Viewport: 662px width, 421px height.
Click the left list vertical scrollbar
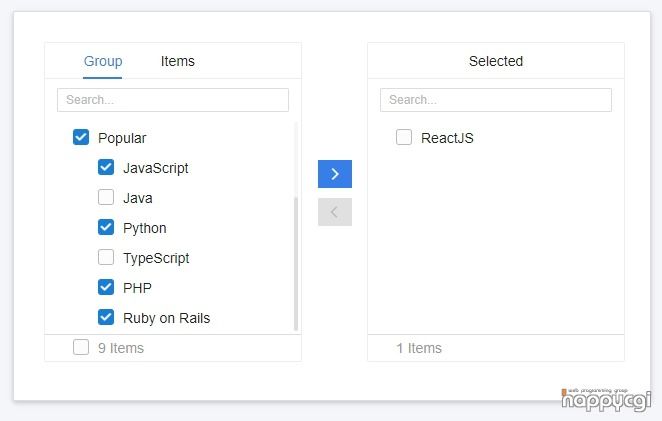click(296, 264)
